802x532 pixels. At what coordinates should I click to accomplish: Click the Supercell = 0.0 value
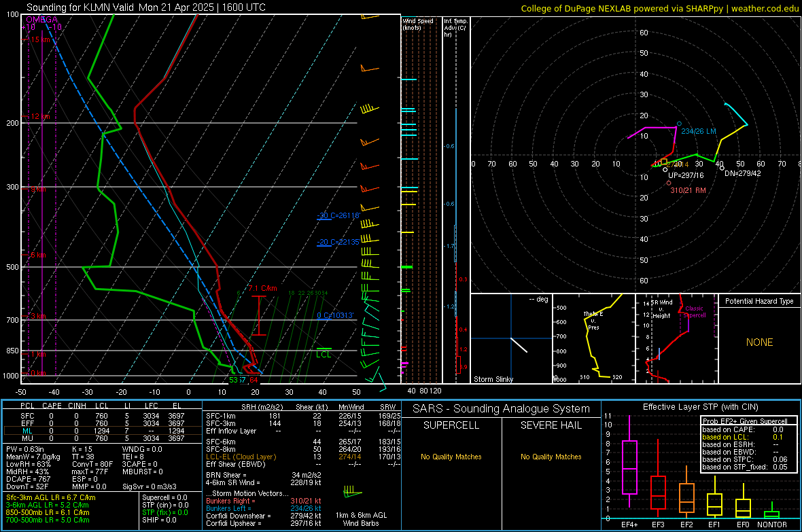(164, 497)
